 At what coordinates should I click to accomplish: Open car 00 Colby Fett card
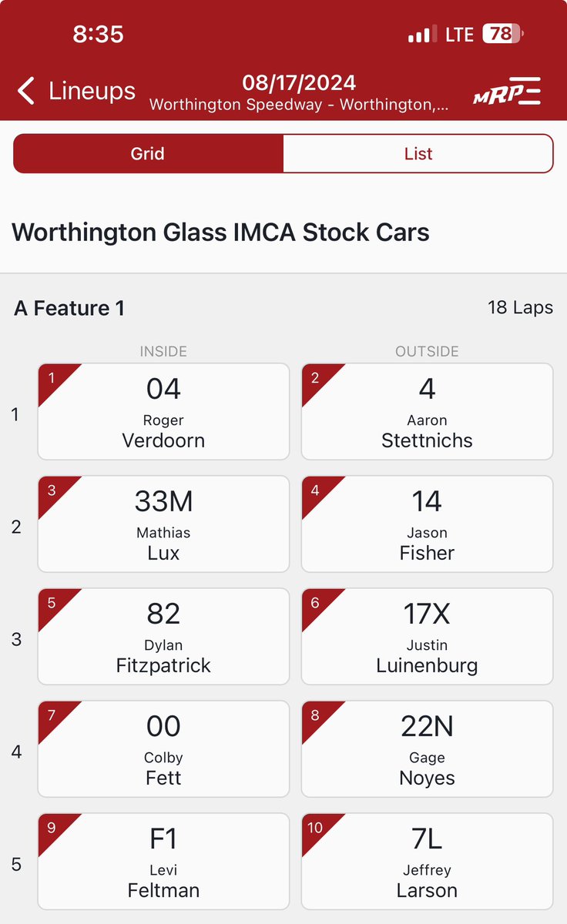point(163,749)
